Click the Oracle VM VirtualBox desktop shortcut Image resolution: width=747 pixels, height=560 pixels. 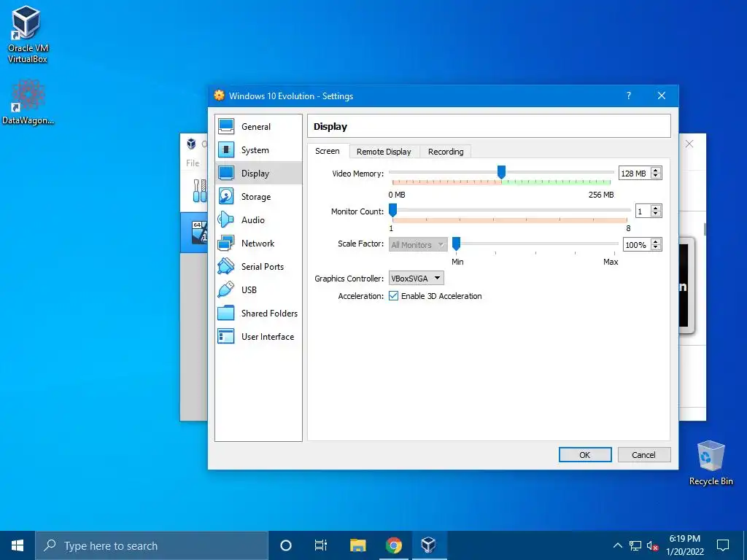pos(27,34)
